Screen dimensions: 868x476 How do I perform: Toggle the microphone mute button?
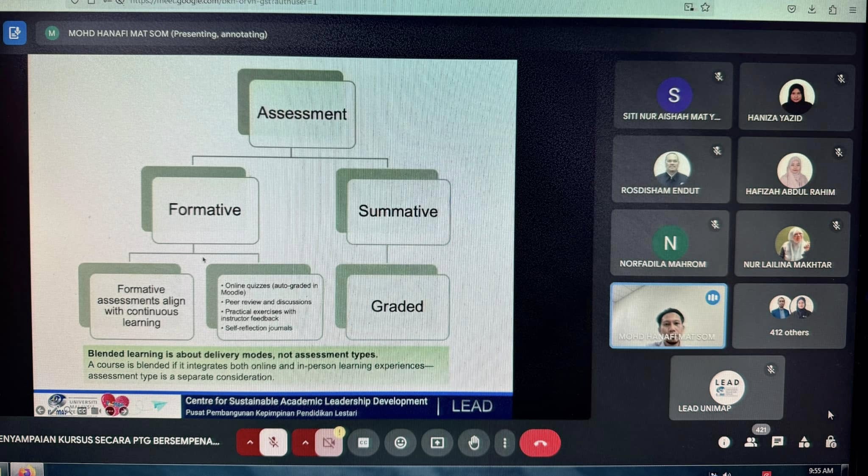273,442
